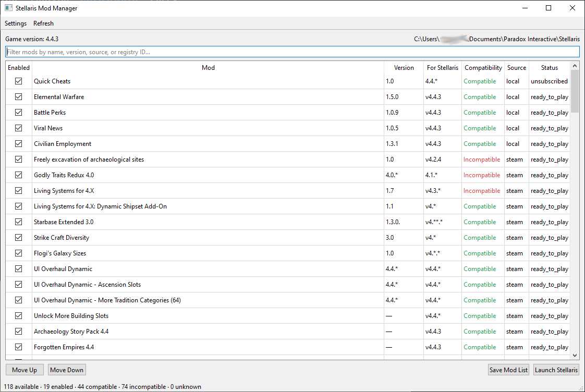Viewport: 585px width, 392px height.
Task: Select the Freely excavation of archaeological sites mod
Action: (x=288, y=160)
